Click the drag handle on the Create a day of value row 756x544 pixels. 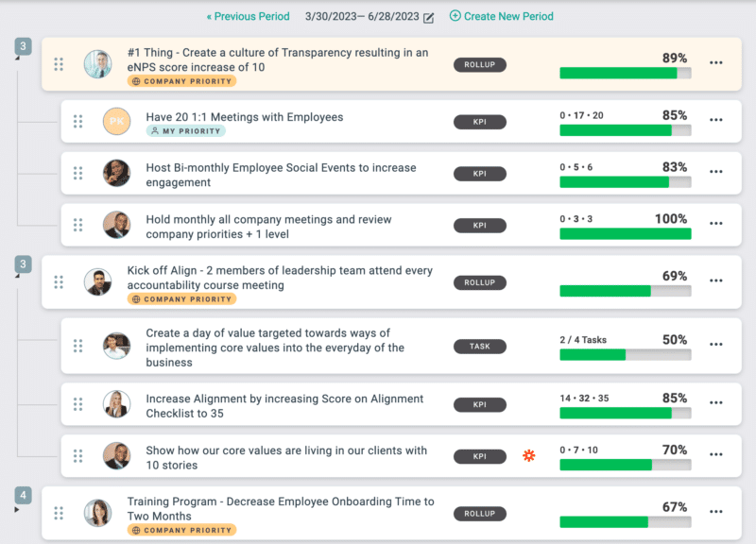coord(78,347)
